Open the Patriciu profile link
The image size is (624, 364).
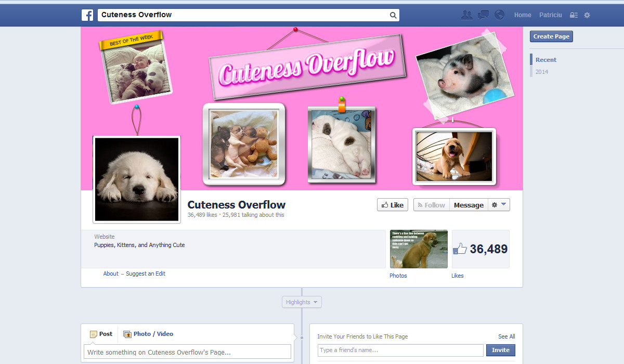tap(551, 15)
